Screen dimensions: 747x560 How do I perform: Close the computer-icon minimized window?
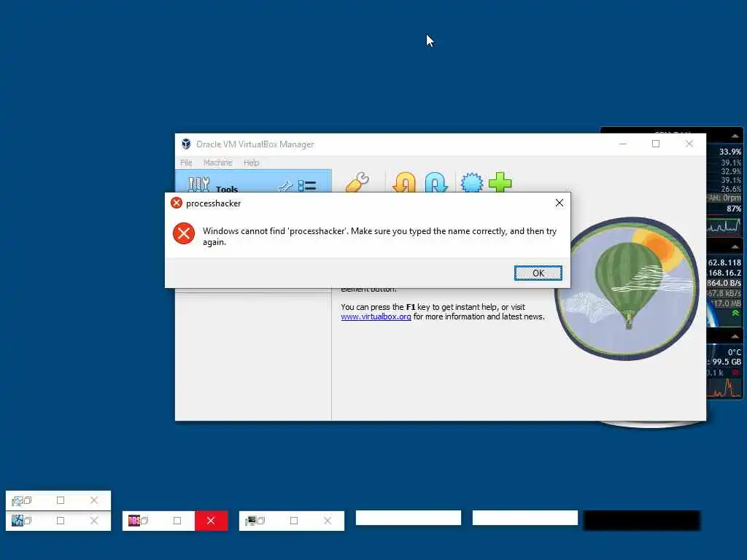[x=328, y=521]
